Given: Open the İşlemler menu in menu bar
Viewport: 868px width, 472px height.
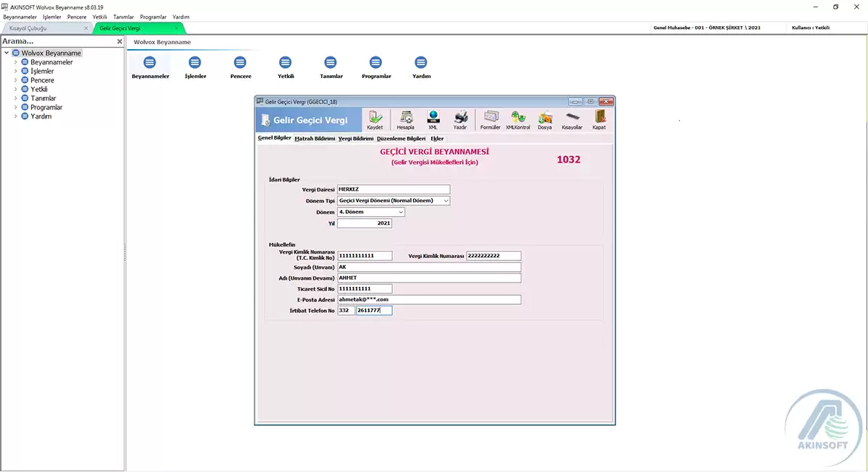Looking at the screenshot, I should tap(51, 17).
